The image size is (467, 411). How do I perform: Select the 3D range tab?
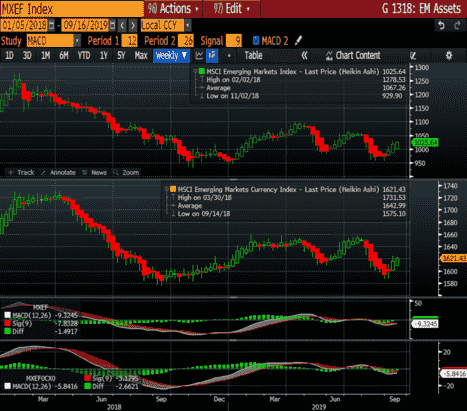(27, 55)
